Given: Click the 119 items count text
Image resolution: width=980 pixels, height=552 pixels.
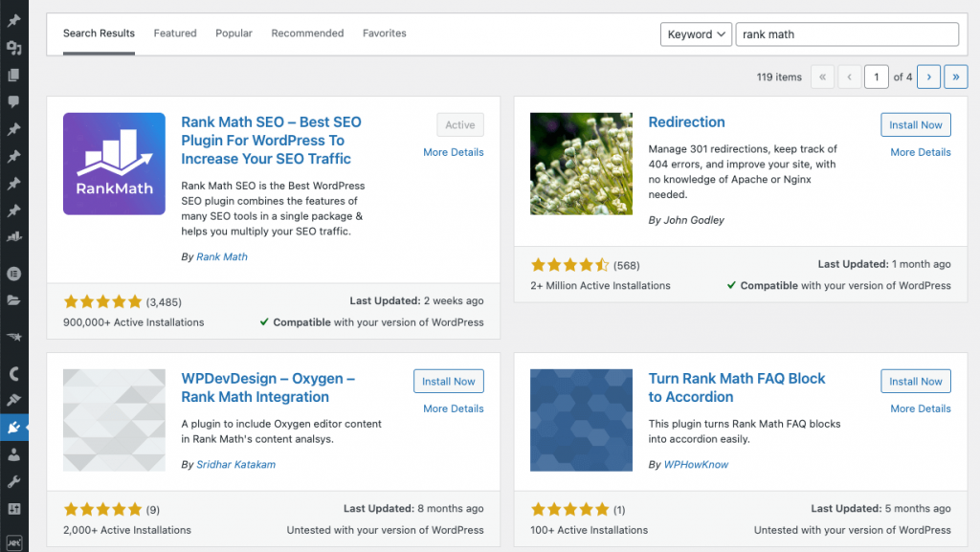Looking at the screenshot, I should tap(779, 77).
